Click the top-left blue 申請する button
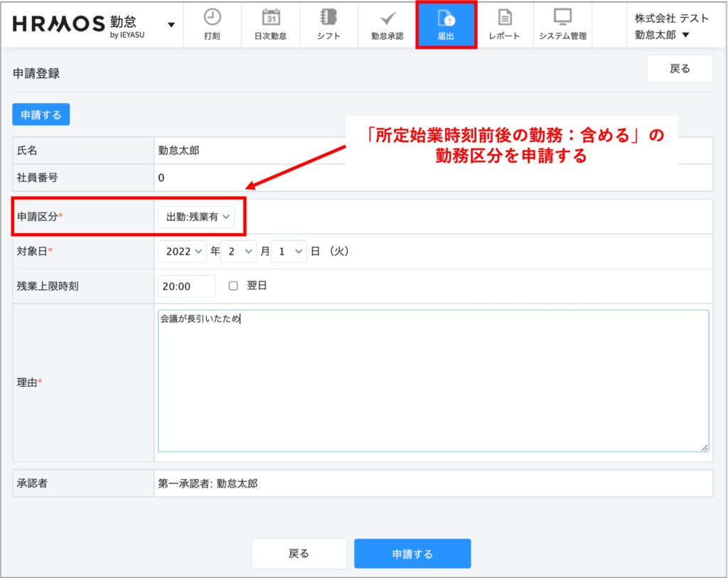 (41, 114)
